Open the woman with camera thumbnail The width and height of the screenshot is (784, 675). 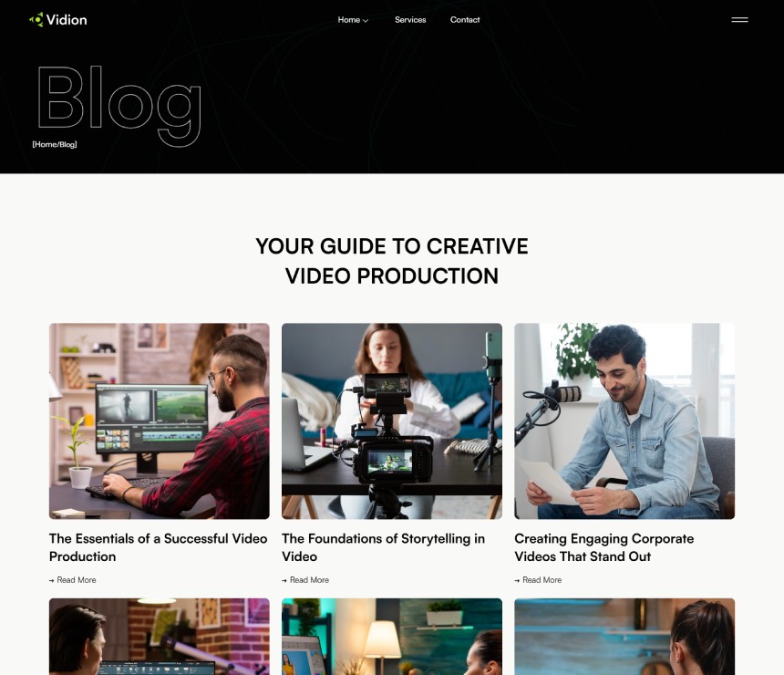[x=391, y=421]
